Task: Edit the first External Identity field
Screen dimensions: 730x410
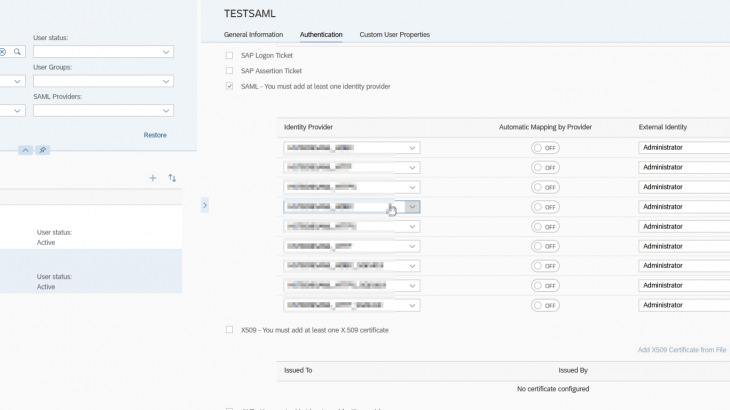Action: pos(684,148)
